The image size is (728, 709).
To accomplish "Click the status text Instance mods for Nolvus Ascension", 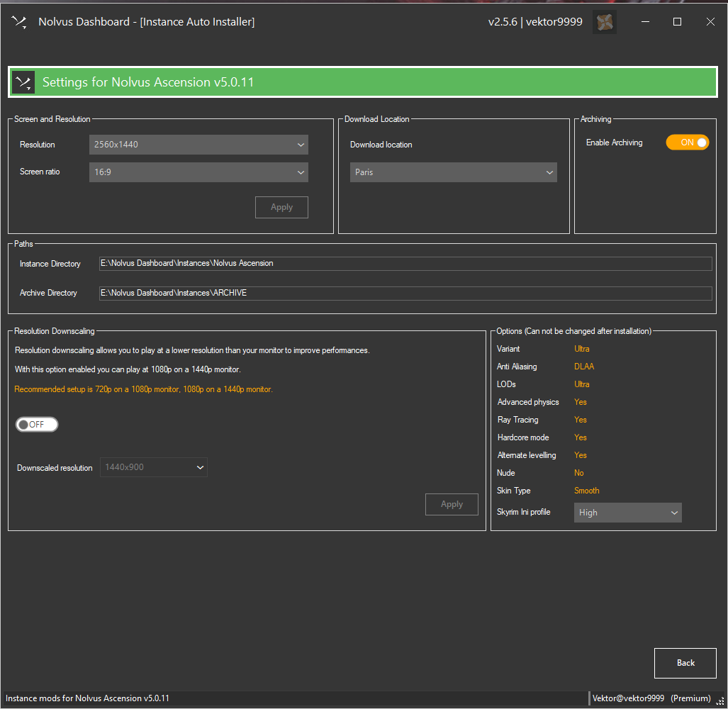I will point(87,698).
